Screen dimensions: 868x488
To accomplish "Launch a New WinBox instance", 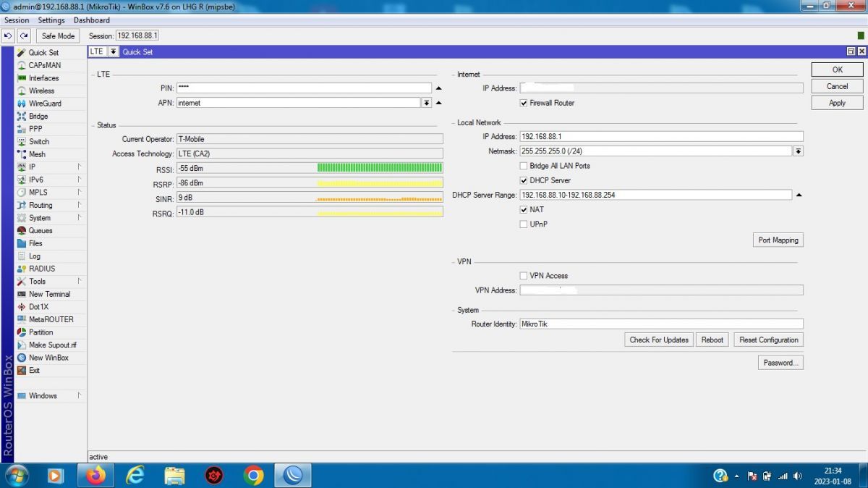I will point(49,358).
